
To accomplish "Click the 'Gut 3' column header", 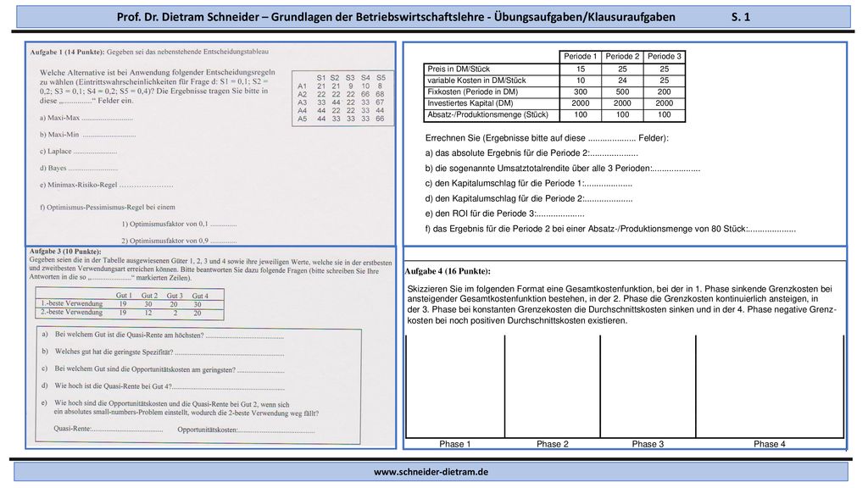I will [x=175, y=296].
